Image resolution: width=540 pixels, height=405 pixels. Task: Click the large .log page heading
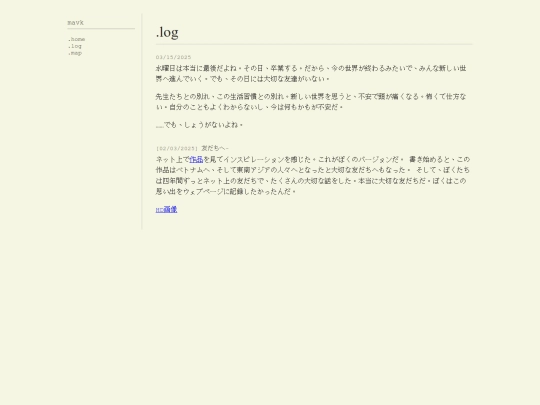[167, 32]
